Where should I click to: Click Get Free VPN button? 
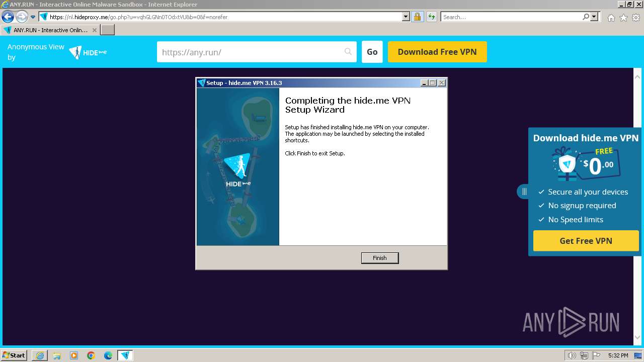tap(586, 241)
